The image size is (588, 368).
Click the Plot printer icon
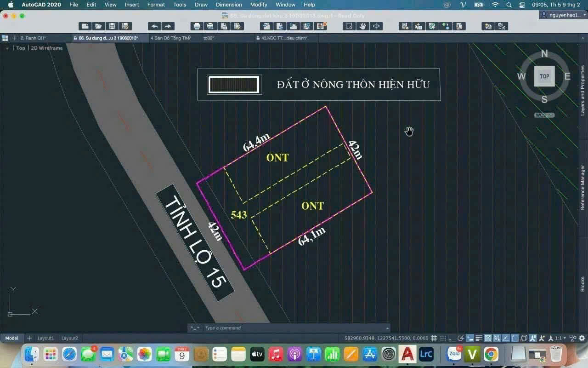point(197,26)
